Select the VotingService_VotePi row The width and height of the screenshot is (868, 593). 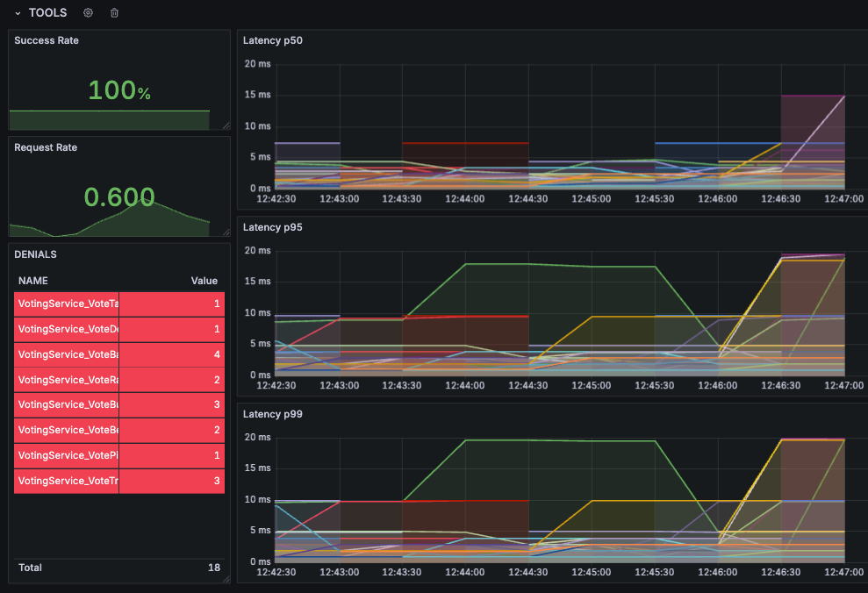point(119,455)
